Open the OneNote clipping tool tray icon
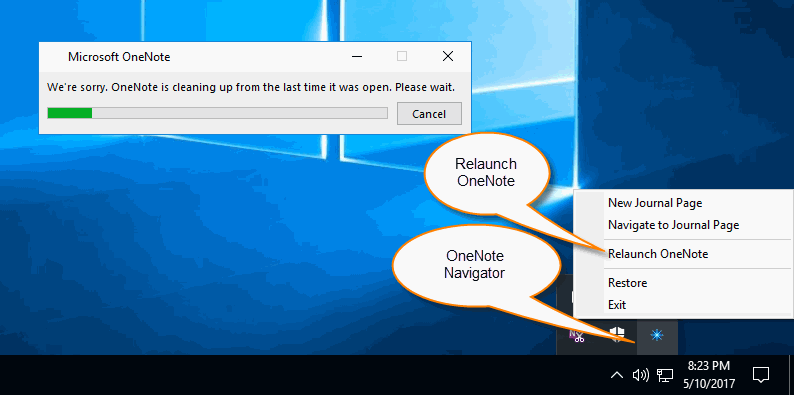This screenshot has width=794, height=395. click(576, 336)
